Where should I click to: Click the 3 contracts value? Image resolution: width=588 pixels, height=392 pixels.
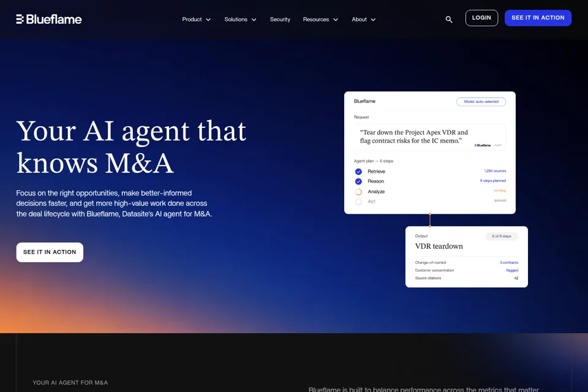(x=509, y=263)
